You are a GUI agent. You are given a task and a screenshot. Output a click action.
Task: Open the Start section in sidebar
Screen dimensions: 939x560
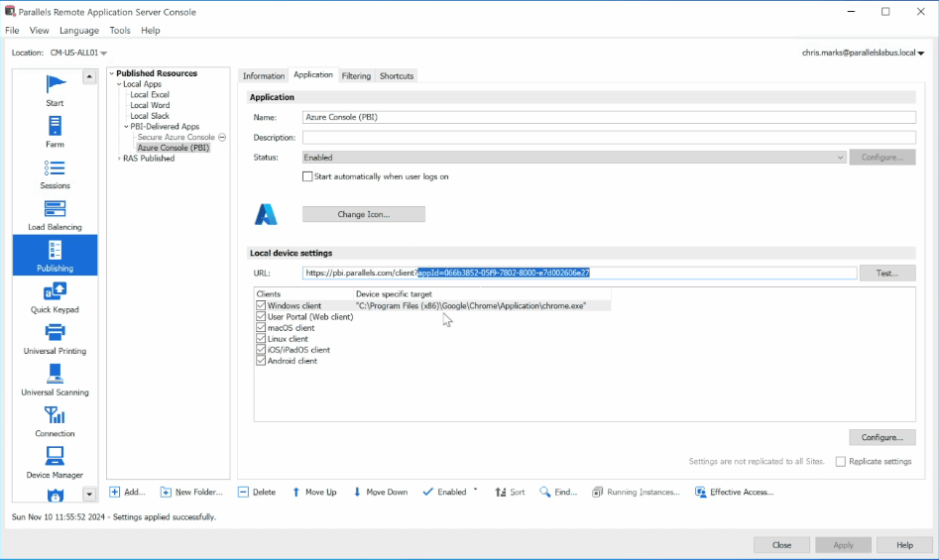(x=55, y=90)
